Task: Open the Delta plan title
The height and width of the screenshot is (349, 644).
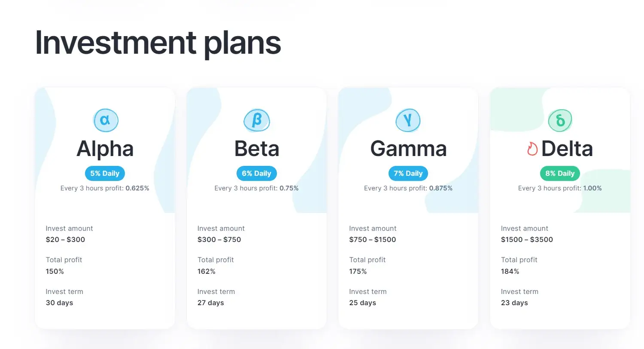Action: pos(567,149)
